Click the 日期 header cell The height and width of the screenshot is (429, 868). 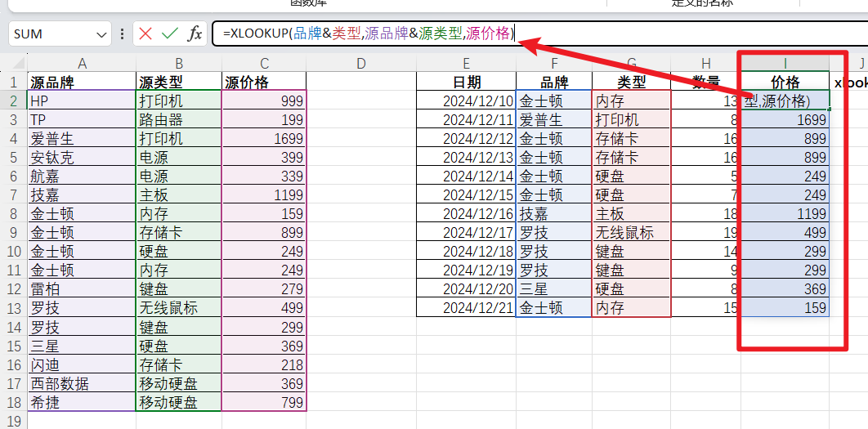coord(466,82)
